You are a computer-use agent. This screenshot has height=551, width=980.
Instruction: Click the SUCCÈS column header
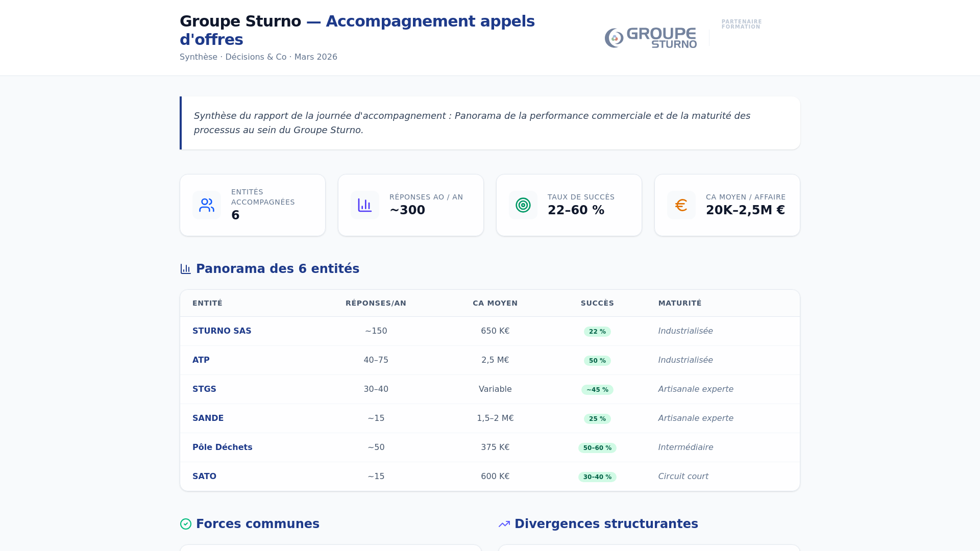(597, 303)
